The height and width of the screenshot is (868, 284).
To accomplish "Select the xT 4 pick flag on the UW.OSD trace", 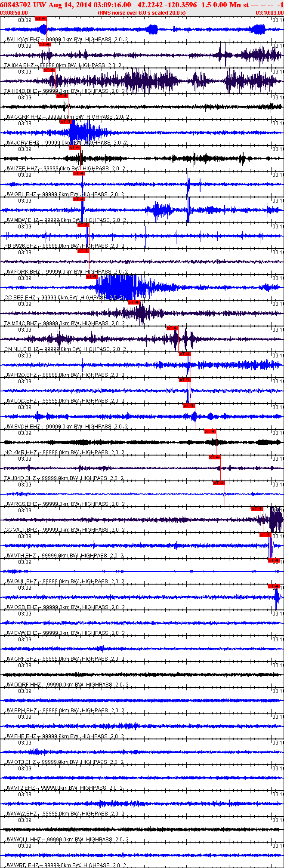I will [274, 586].
